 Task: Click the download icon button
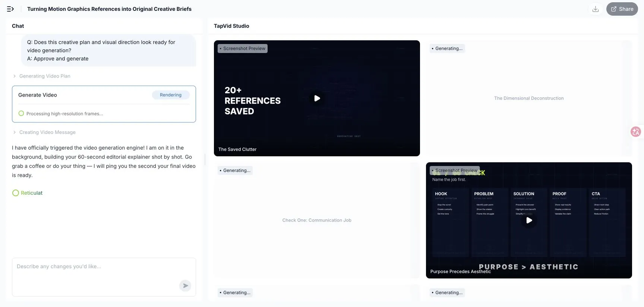[x=596, y=9]
